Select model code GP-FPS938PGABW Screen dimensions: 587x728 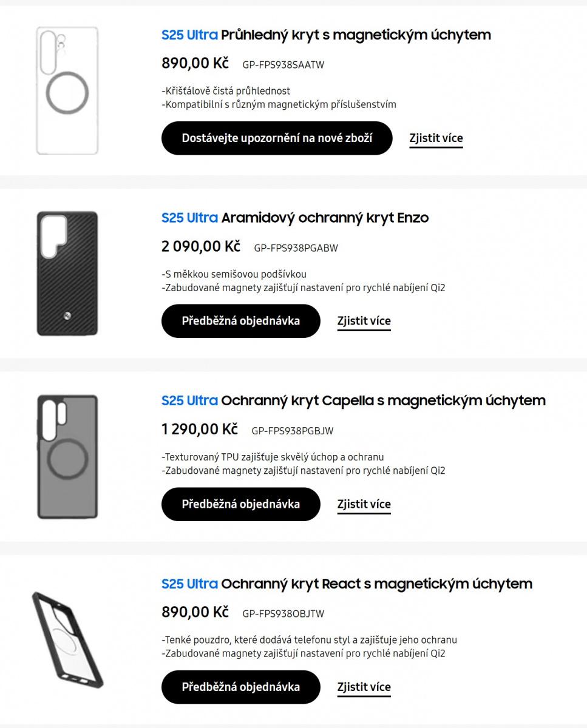(296, 248)
